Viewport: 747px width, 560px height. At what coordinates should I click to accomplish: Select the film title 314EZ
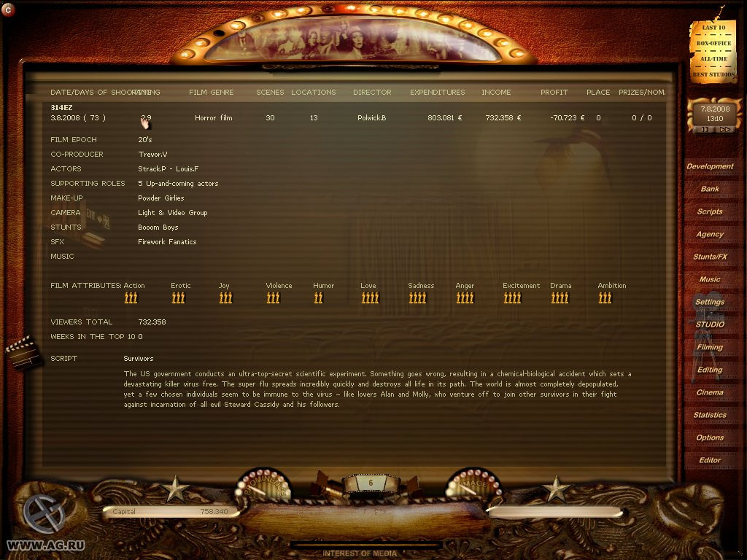coord(61,108)
